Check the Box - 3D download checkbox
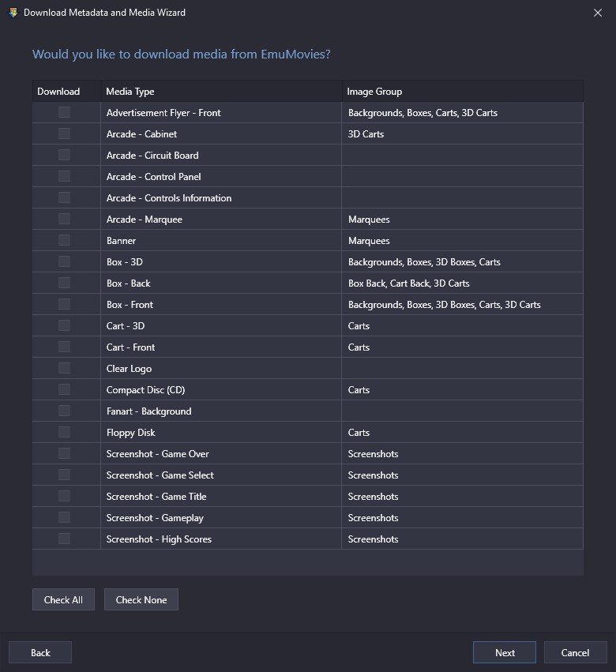 click(x=64, y=261)
